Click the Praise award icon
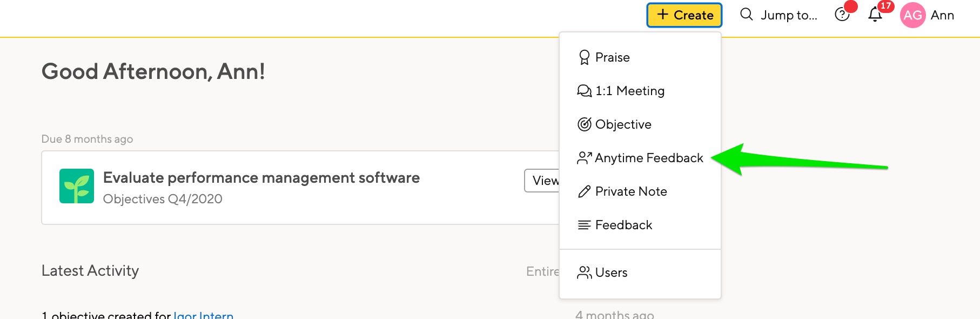Screen dimensions: 980x319 point(583,57)
